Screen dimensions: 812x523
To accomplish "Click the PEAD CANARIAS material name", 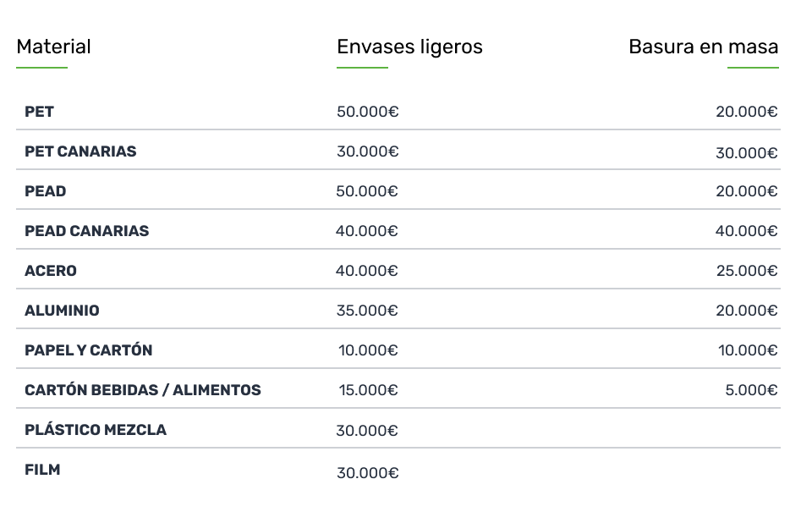I will point(87,231).
